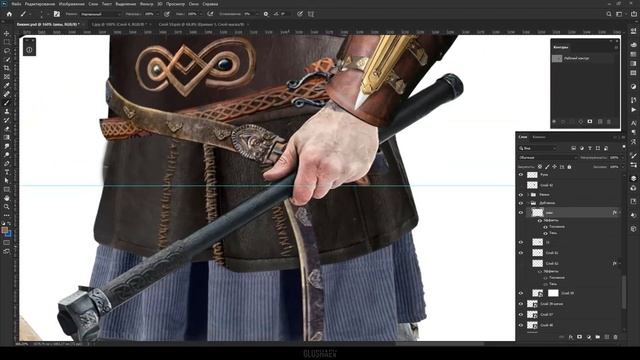The height and width of the screenshot is (360, 640).
Task: Expand the Ремни layer group
Action: click(528, 195)
